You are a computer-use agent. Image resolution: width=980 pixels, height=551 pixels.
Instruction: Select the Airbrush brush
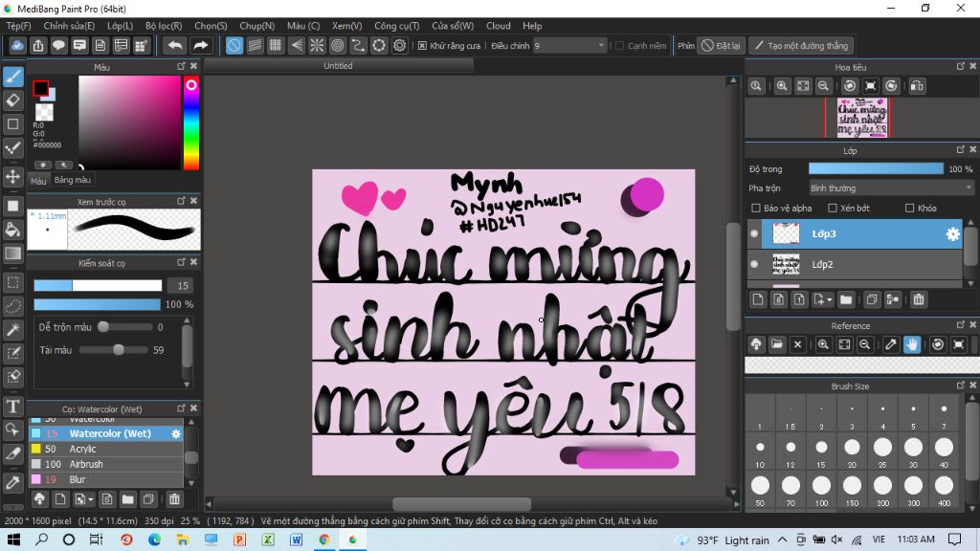pyautogui.click(x=106, y=464)
